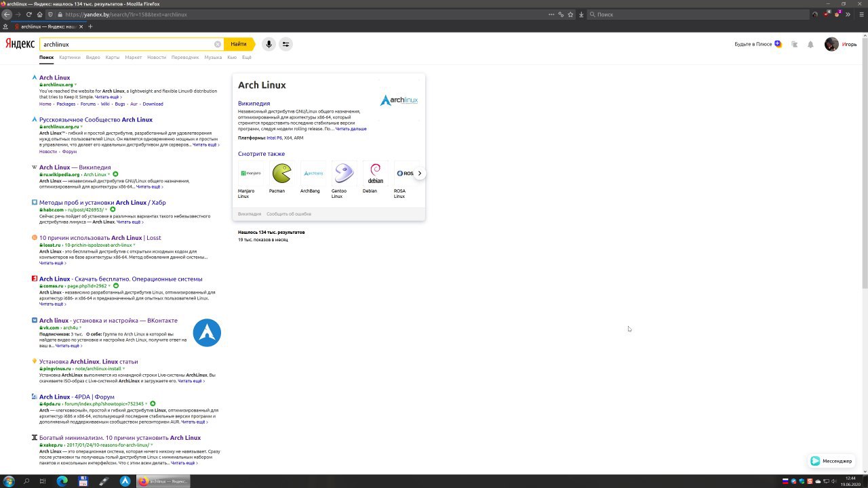Screen dimensions: 868x488
Task: Open Википедия link in Arch Linux card
Action: 254,104
